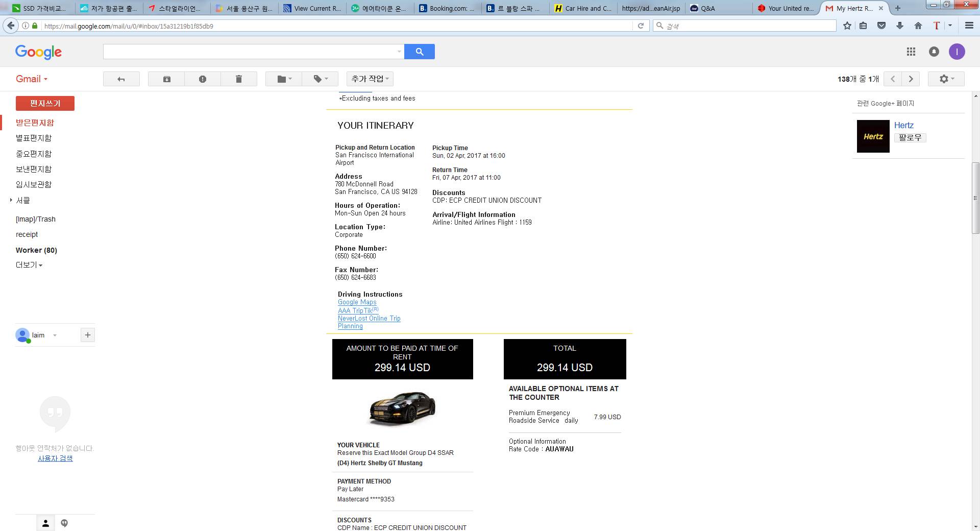Click the page vertical scrollbar thumb
Viewport: 980px width, 531px height.
coord(975,198)
